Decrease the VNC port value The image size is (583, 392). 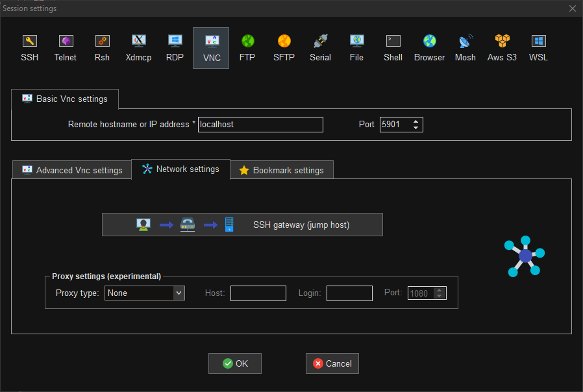click(x=416, y=128)
